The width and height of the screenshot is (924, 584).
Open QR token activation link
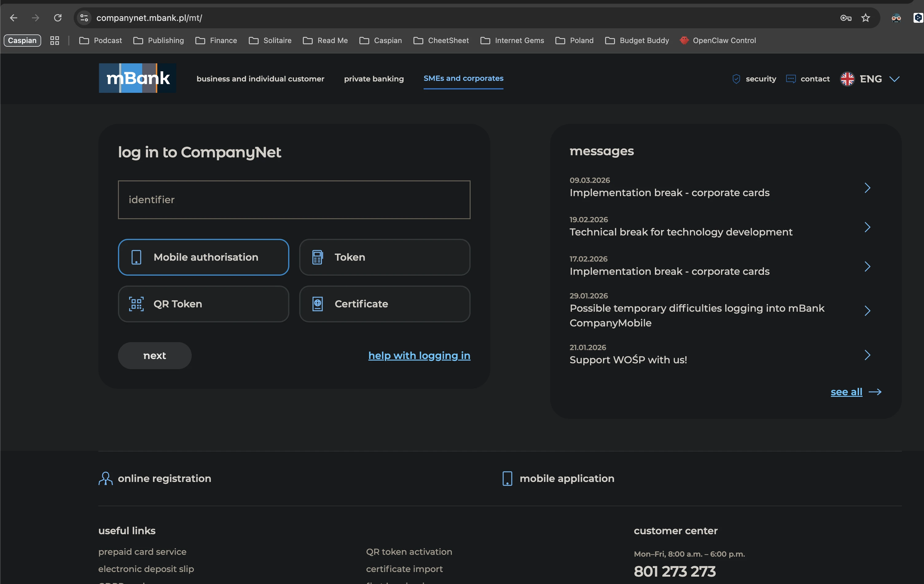click(409, 552)
